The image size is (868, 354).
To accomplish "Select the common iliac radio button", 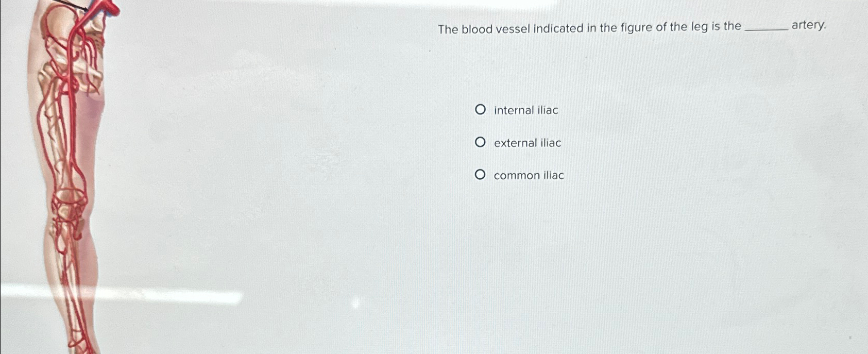I will coord(481,174).
